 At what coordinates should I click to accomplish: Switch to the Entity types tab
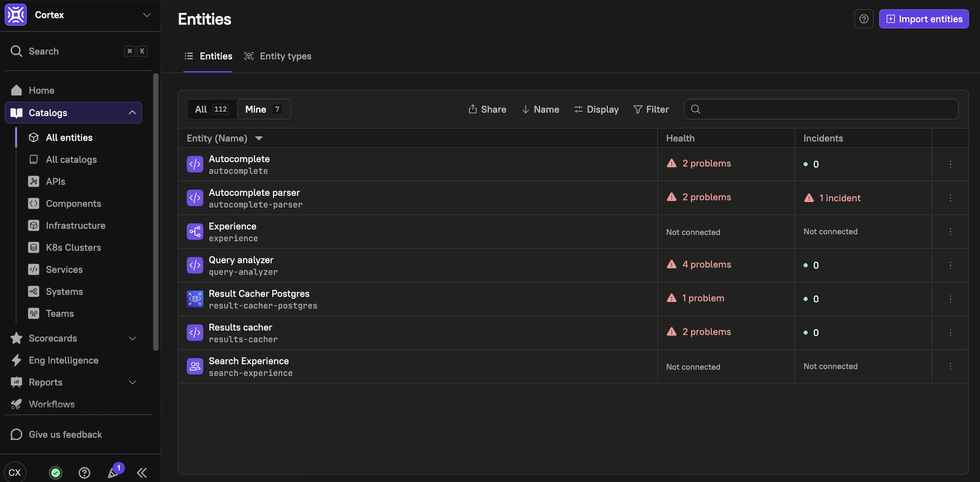tap(278, 56)
